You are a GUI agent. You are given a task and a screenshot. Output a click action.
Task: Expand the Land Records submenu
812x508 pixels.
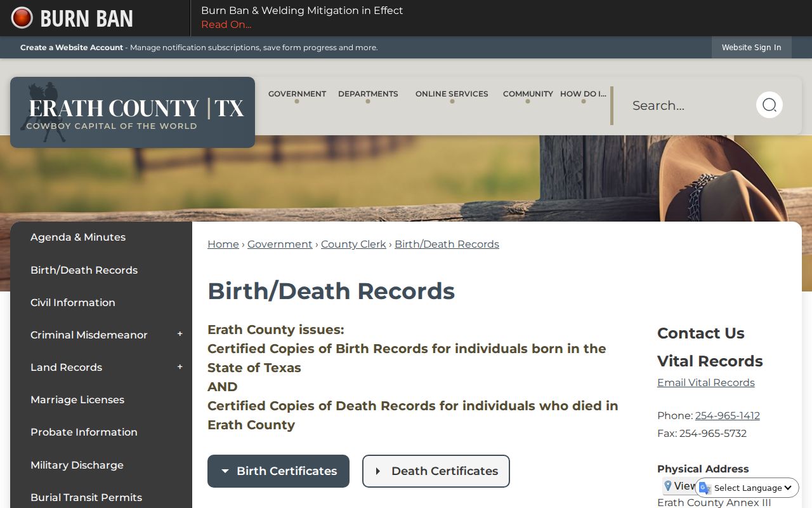point(180,366)
